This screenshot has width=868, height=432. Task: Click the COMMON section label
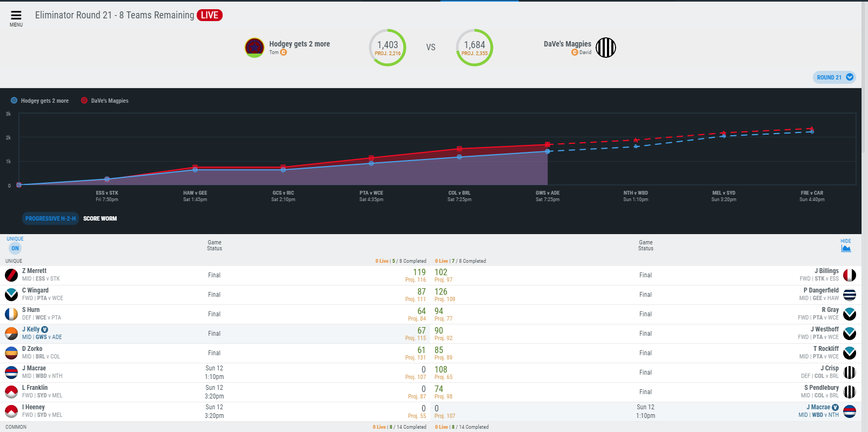(x=16, y=427)
